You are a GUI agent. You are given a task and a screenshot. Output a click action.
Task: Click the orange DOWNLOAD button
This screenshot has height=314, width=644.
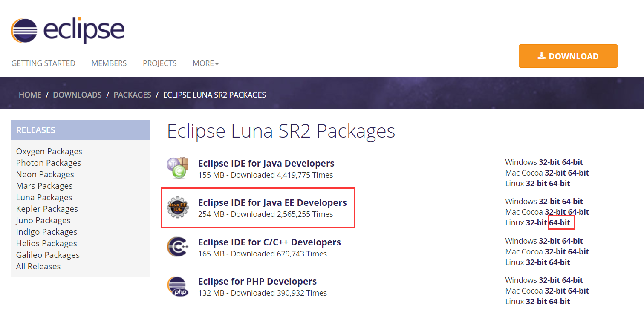click(x=568, y=56)
